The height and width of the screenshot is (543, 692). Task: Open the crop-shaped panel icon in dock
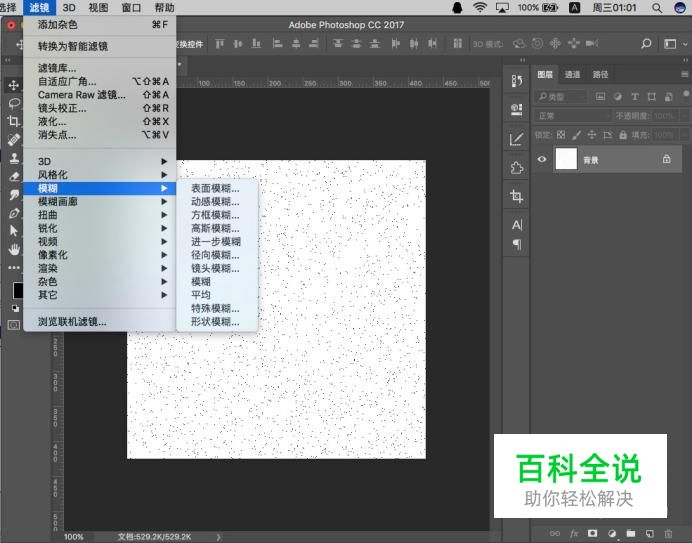point(516,196)
